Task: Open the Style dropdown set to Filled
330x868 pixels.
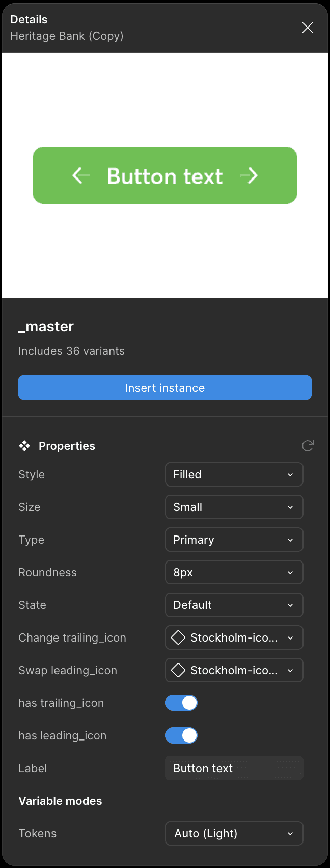Action: click(234, 474)
